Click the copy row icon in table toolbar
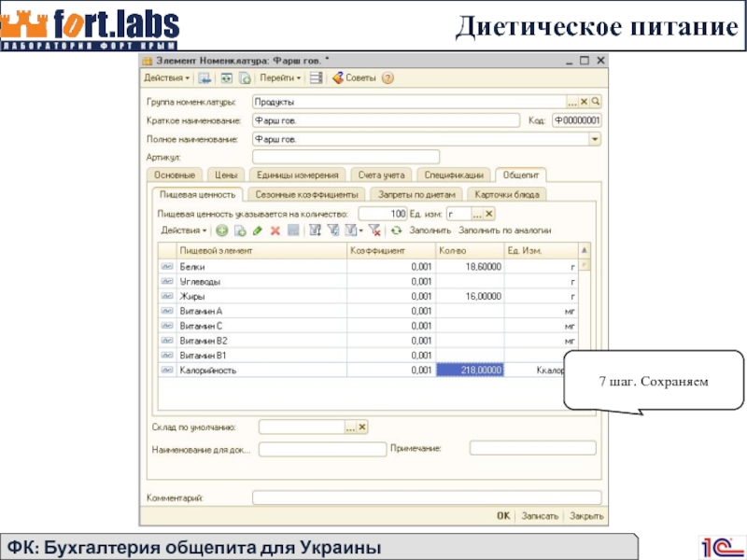 click(240, 231)
